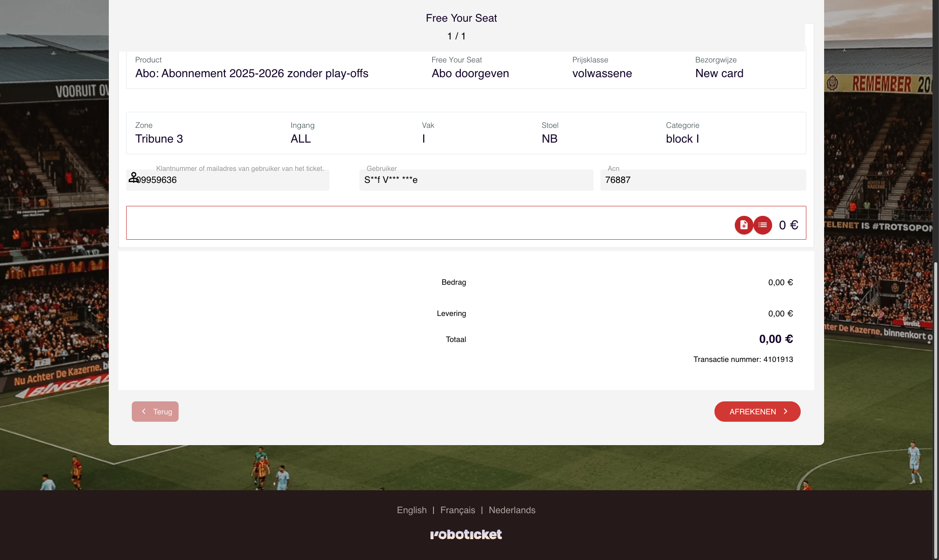Click the red list details icon

(x=763, y=225)
